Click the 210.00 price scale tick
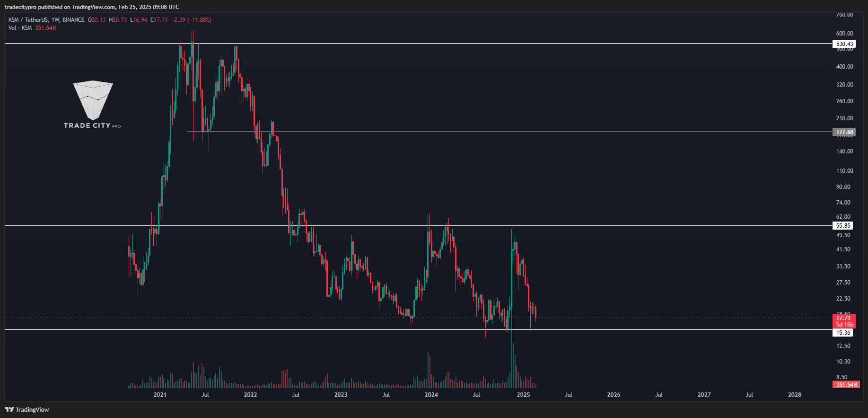Screen dimensions: 868x418 (x=844, y=118)
